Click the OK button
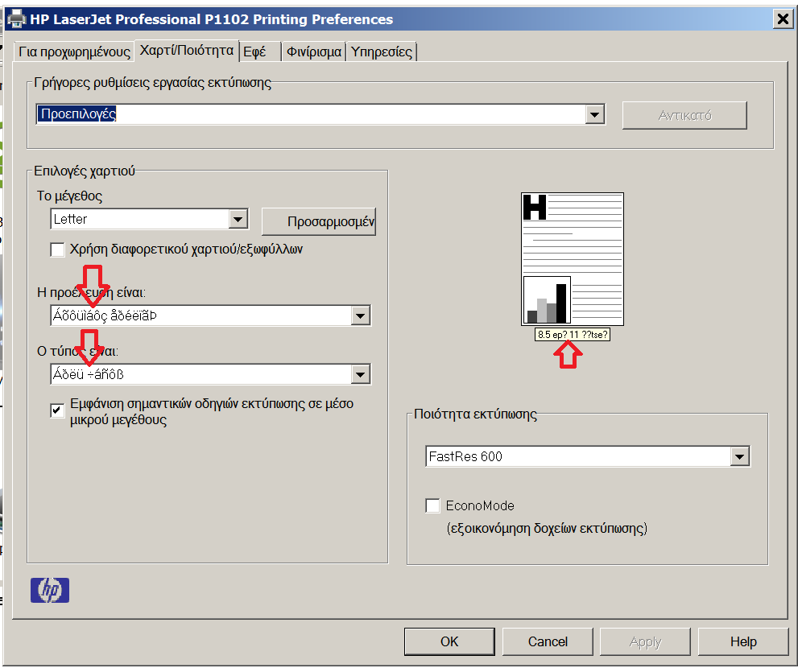 point(449,641)
